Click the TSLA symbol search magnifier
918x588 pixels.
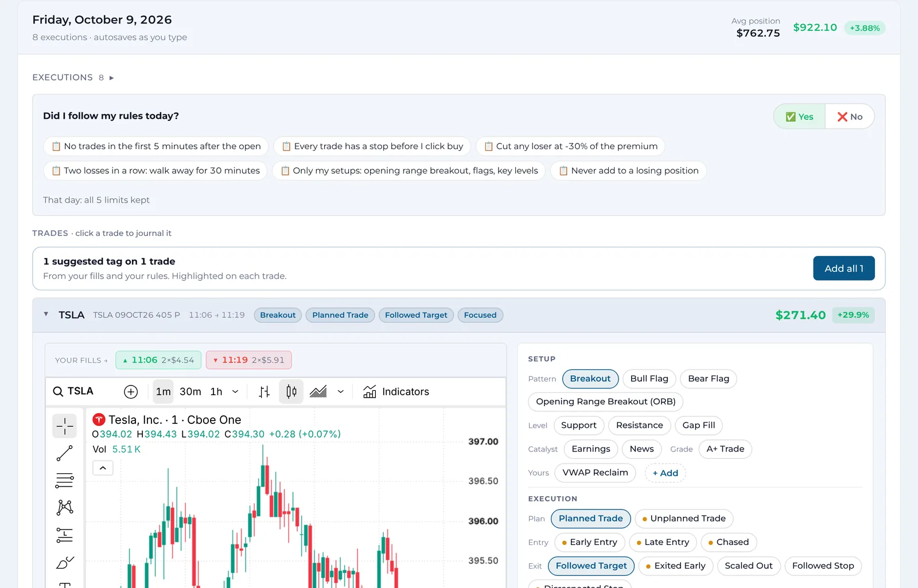click(58, 391)
